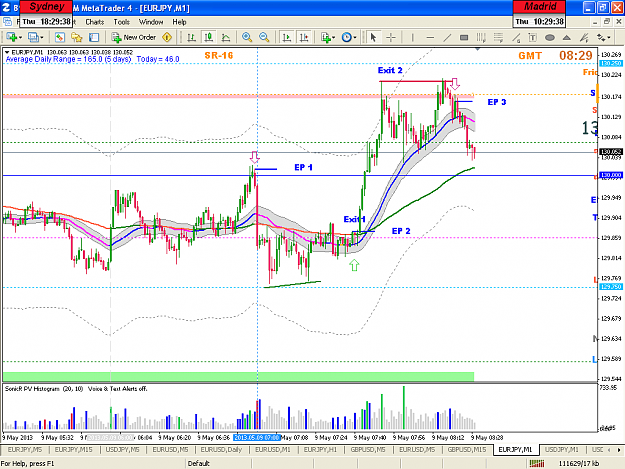Image resolution: width=625 pixels, height=469 pixels.
Task: Open the Periods clock icon
Action: pos(347,37)
